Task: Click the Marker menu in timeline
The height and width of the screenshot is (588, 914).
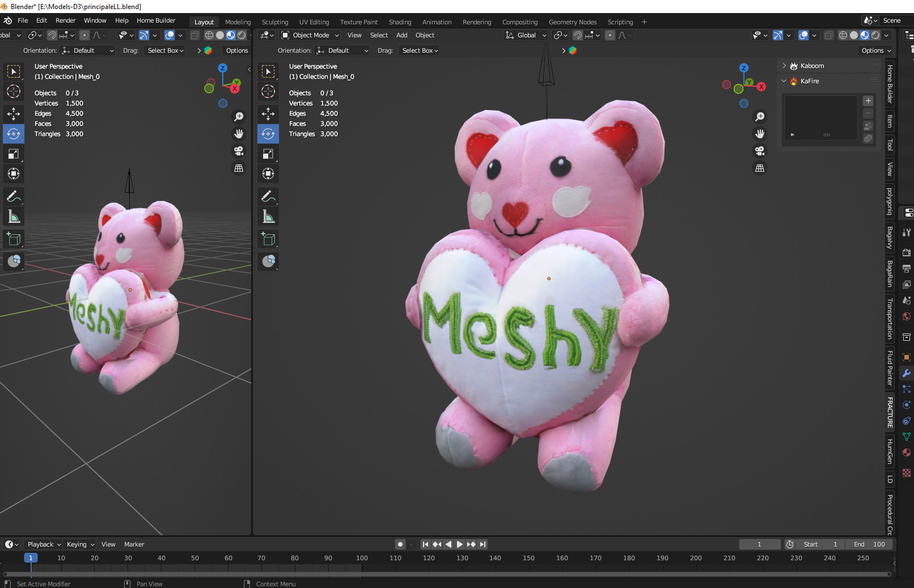Action: [134, 544]
